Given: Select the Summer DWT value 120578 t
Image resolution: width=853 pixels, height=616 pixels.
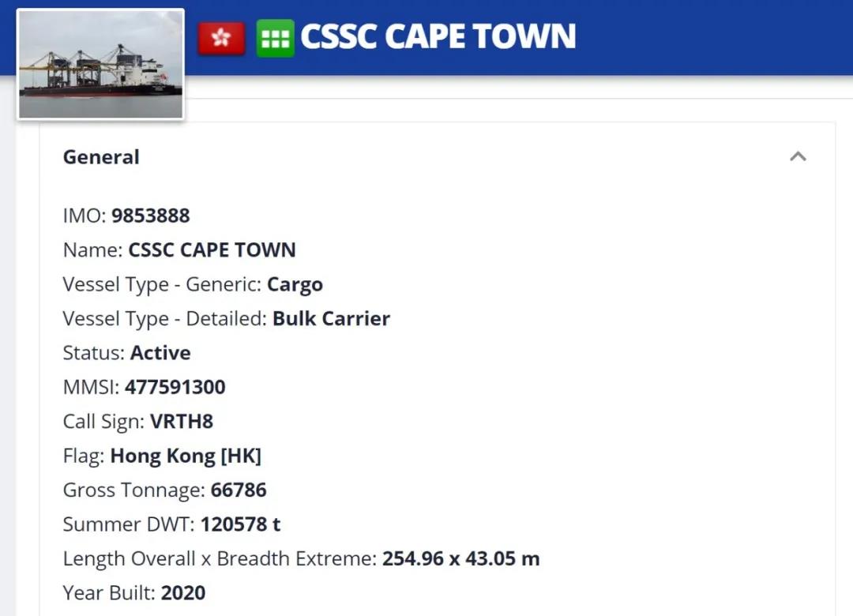Looking at the screenshot, I should [240, 524].
